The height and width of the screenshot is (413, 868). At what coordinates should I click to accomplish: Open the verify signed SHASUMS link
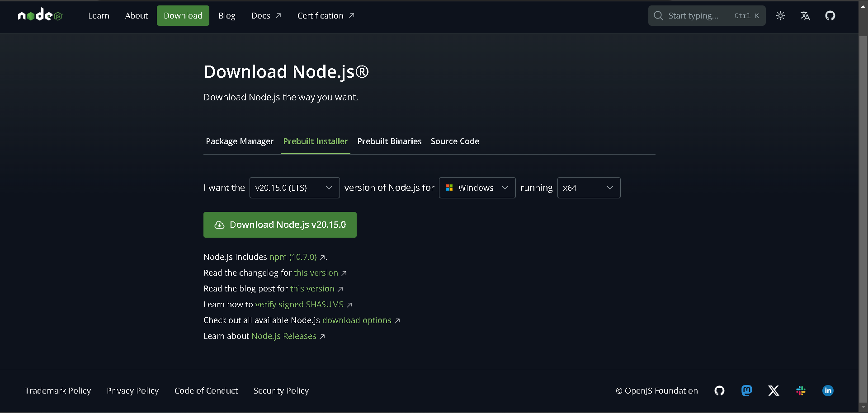pos(299,304)
